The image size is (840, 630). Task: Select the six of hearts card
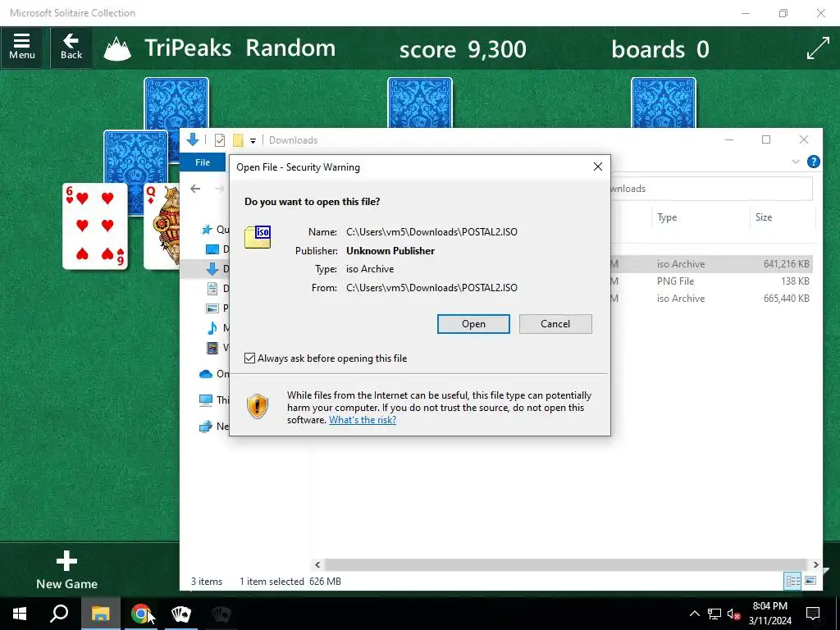pyautogui.click(x=95, y=226)
